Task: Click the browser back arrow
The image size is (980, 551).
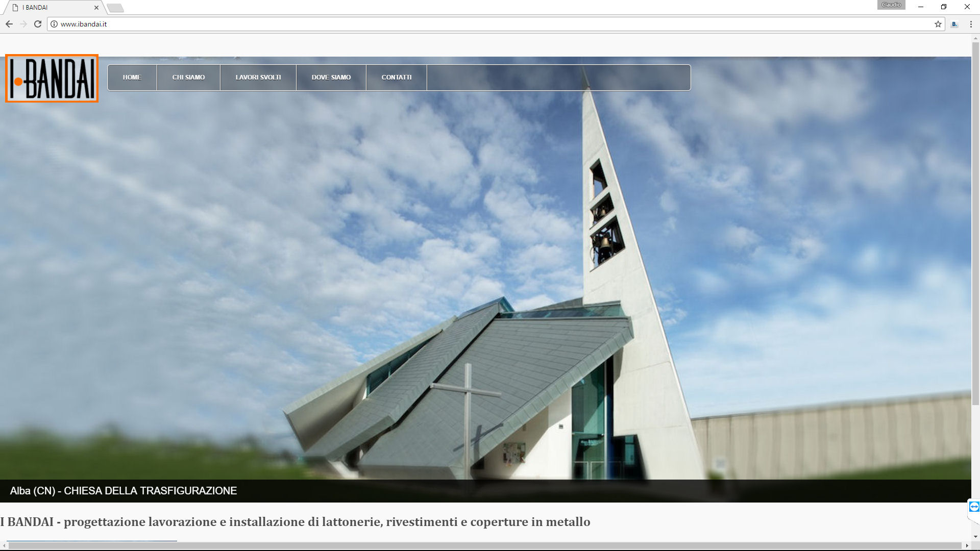Action: pyautogui.click(x=9, y=24)
